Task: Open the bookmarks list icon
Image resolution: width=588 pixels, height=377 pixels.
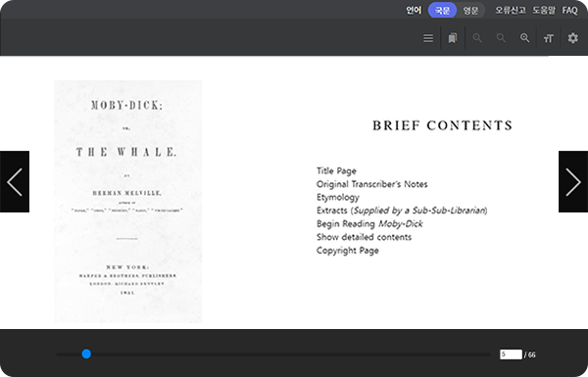Action: [x=453, y=38]
